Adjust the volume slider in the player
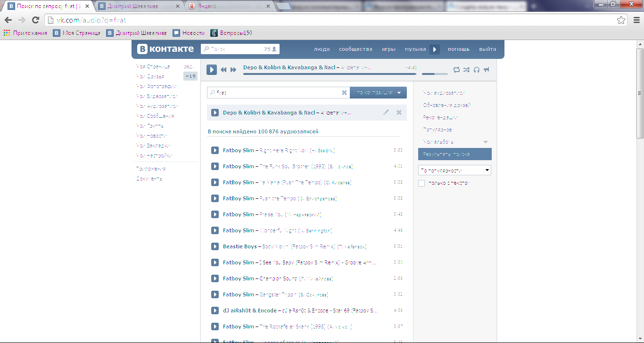The height and width of the screenshot is (343, 644). point(435,74)
